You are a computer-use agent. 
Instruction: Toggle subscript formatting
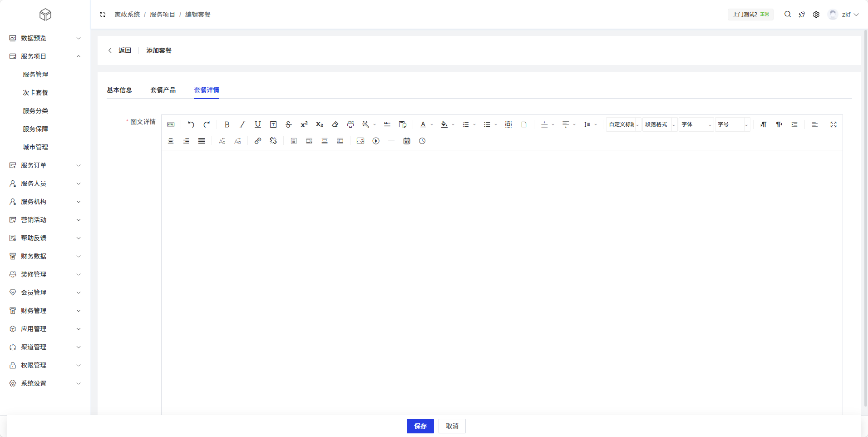pos(320,124)
